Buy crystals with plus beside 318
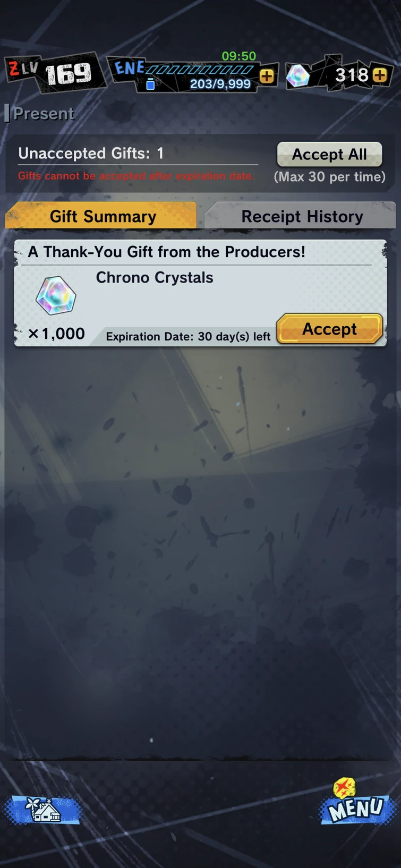Viewport: 401px width, 868px height. pos(380,75)
